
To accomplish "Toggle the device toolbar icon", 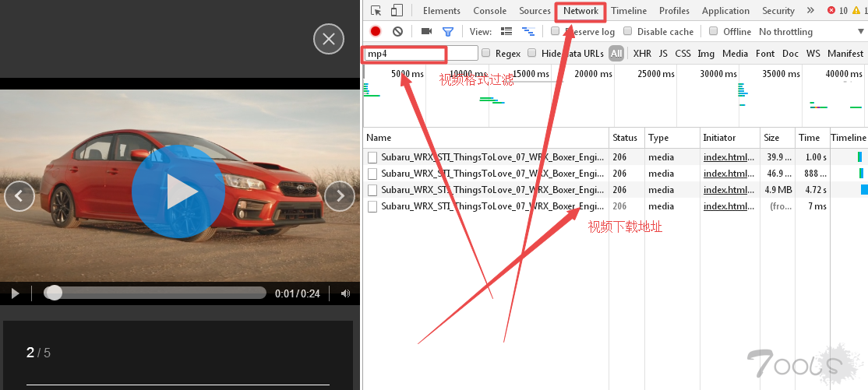I will click(x=397, y=11).
